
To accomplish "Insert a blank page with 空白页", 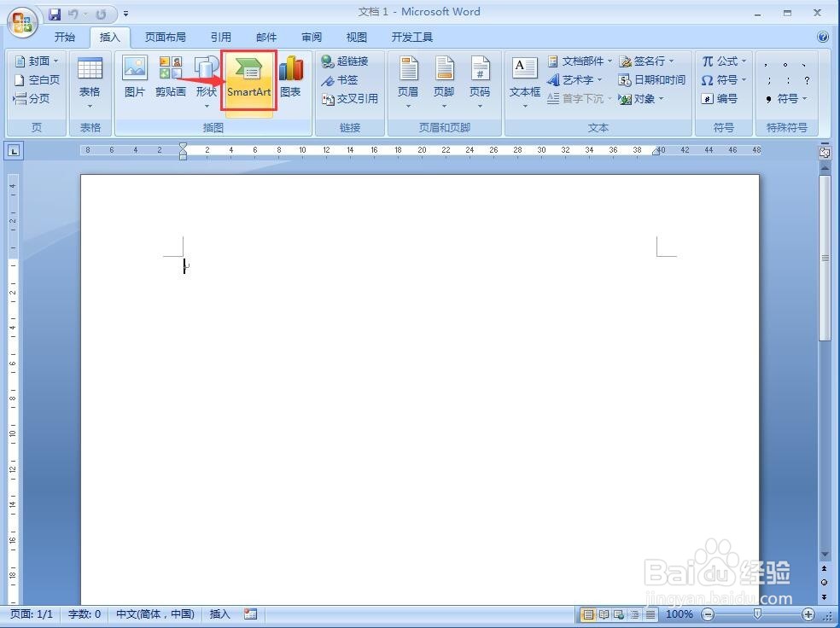I will tap(37, 79).
